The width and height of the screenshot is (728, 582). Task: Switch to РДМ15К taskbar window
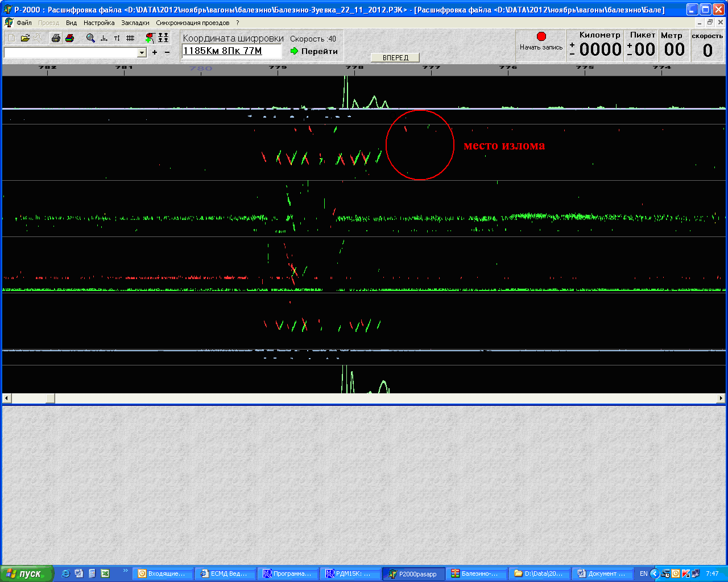tap(350, 573)
